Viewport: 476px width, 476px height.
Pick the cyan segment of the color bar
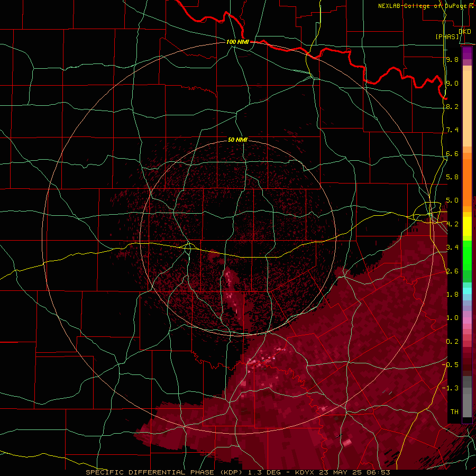(x=467, y=291)
